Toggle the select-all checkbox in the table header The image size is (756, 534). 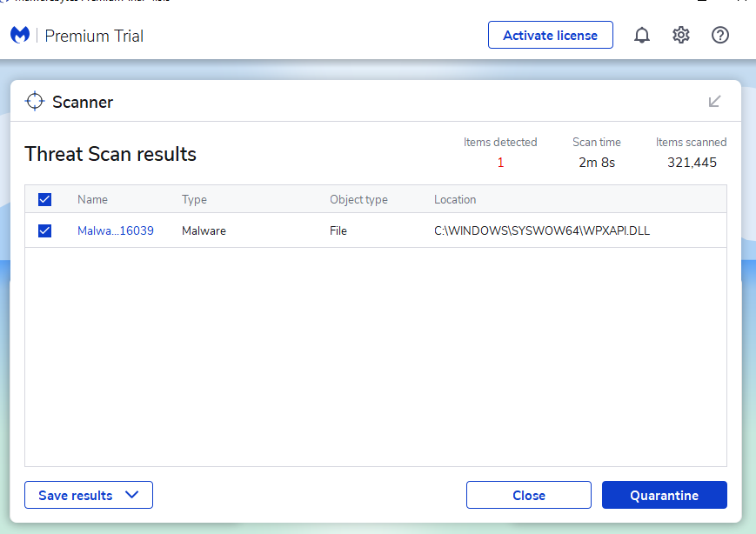pos(45,199)
